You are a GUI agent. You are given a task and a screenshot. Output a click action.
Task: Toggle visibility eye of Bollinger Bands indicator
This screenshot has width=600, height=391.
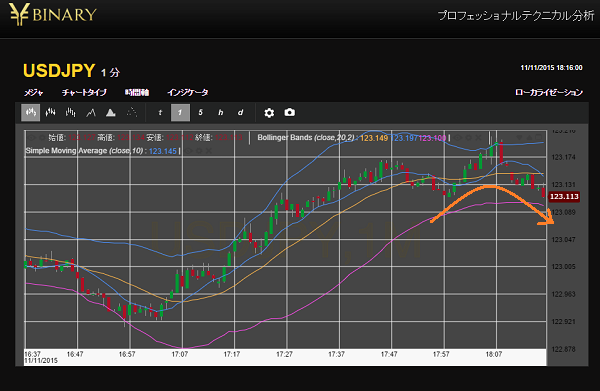[x=458, y=137]
